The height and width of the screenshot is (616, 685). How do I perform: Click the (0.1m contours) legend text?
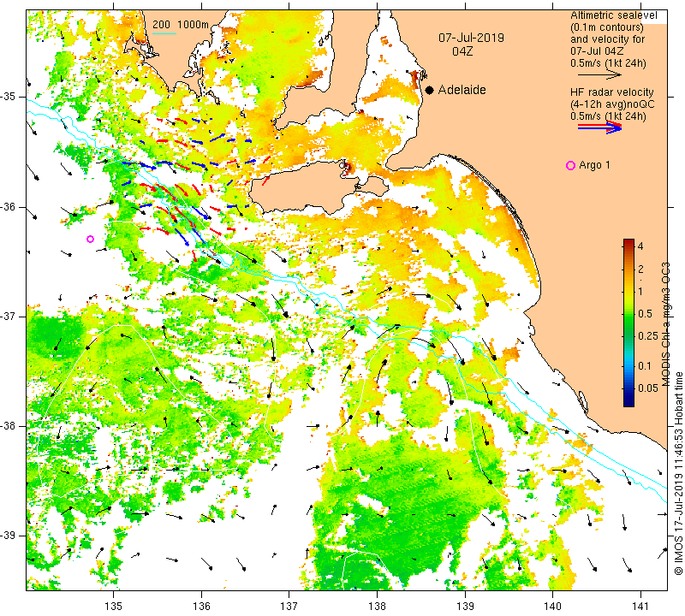point(607,27)
